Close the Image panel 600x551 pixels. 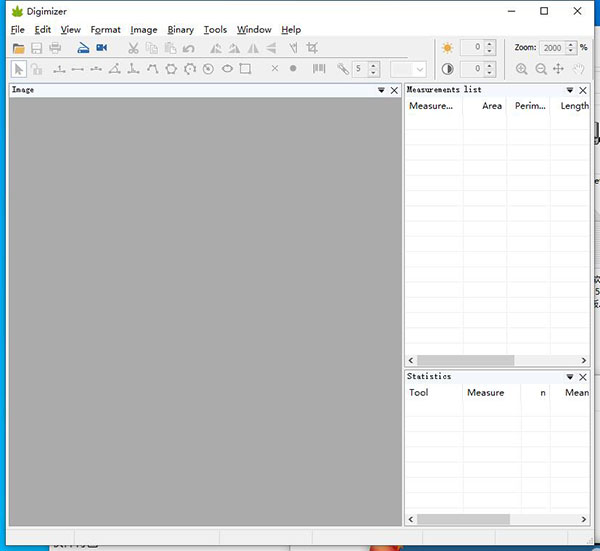[x=394, y=90]
